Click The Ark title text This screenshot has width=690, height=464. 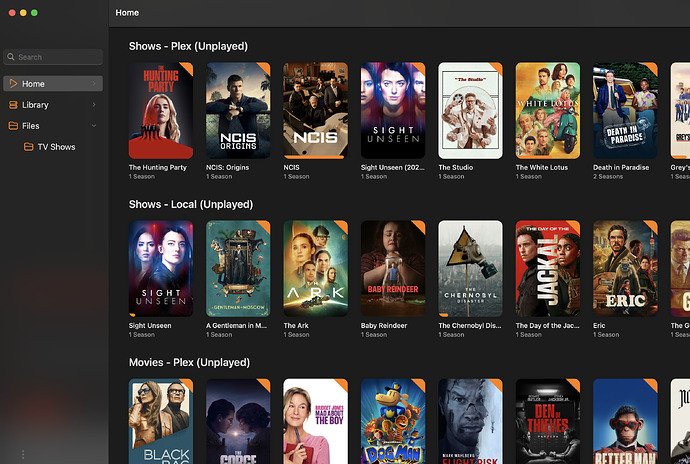296,325
